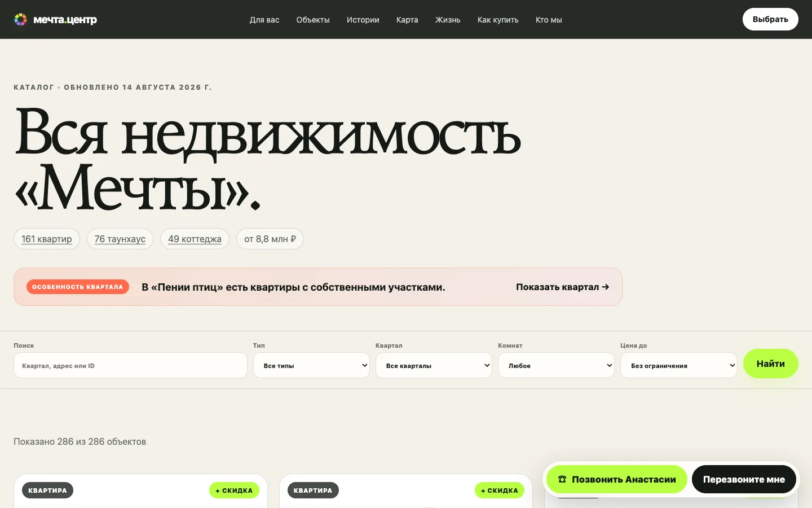Click the от 8,8 млн ₽ chip
This screenshot has width=812, height=508.
[270, 239]
